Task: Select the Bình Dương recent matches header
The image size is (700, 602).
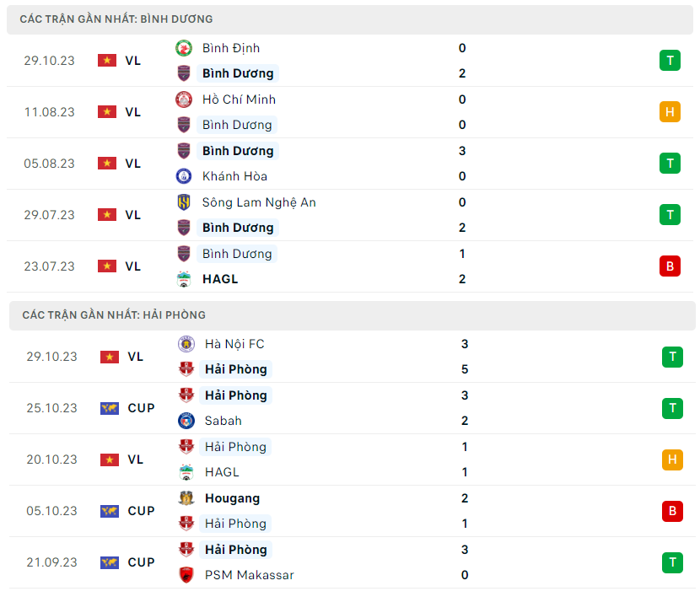Action: point(116,19)
